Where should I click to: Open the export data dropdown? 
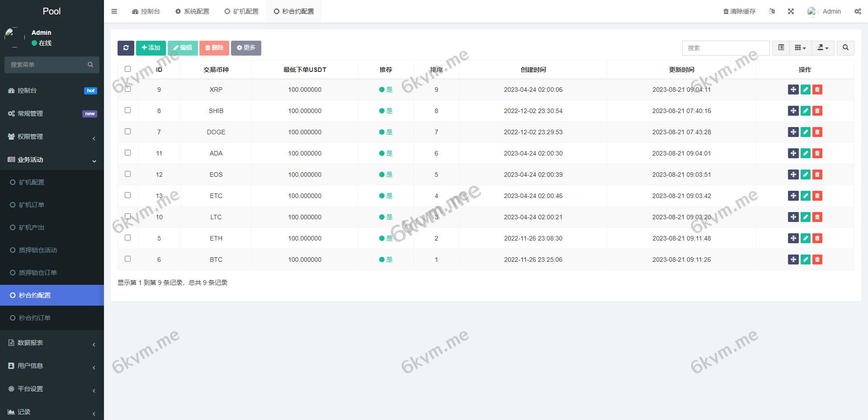point(823,48)
